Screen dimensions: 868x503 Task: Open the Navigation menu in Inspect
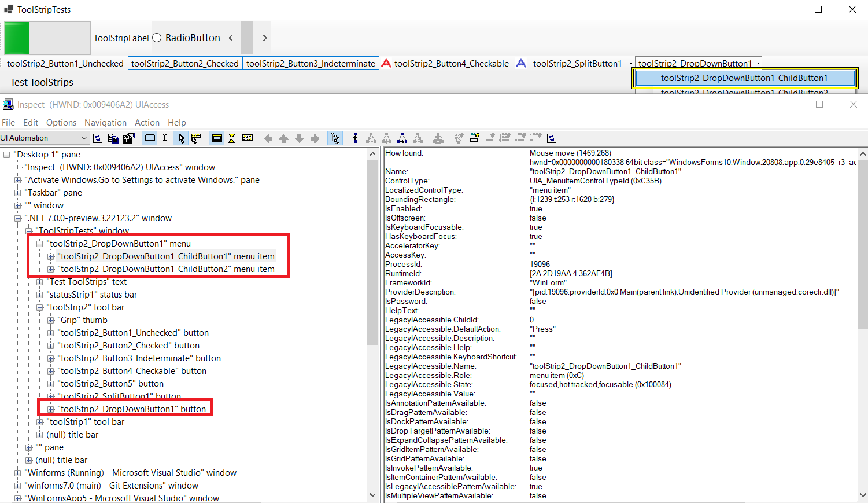point(105,122)
